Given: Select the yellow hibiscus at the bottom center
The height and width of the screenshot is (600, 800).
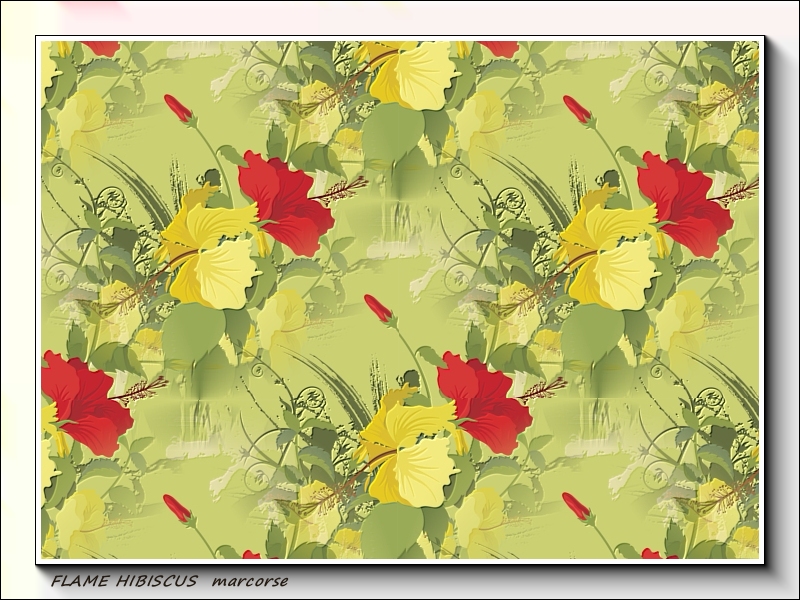Looking at the screenshot, I should click(410, 455).
